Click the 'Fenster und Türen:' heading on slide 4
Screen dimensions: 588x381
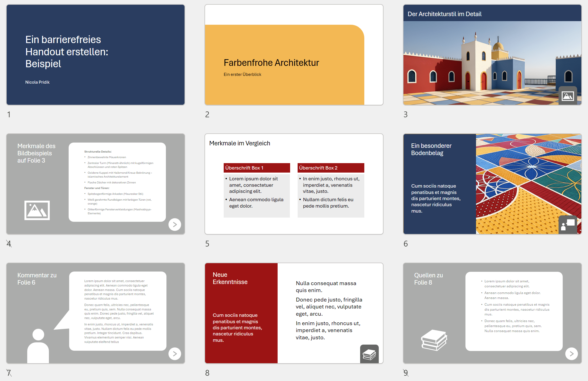pyautogui.click(x=97, y=188)
